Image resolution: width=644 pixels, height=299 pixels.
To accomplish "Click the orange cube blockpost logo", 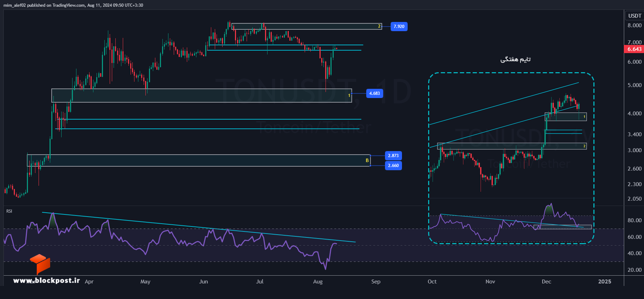I will [40, 264].
